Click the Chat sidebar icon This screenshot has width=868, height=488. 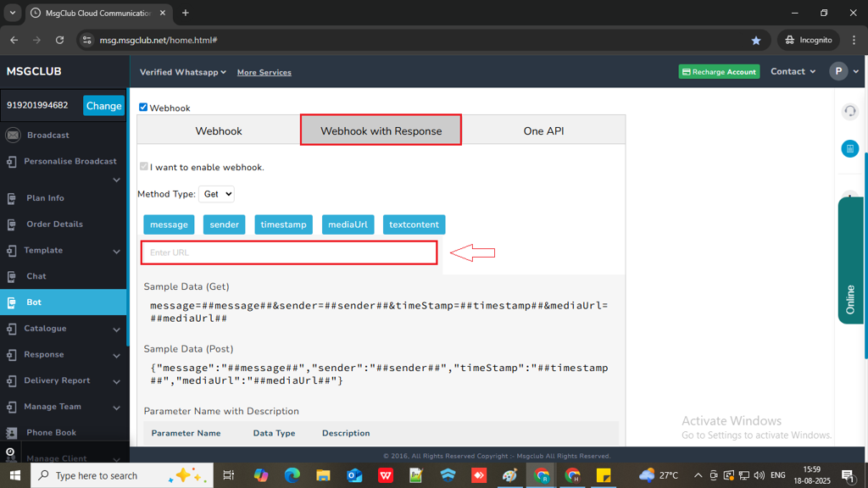click(x=12, y=277)
